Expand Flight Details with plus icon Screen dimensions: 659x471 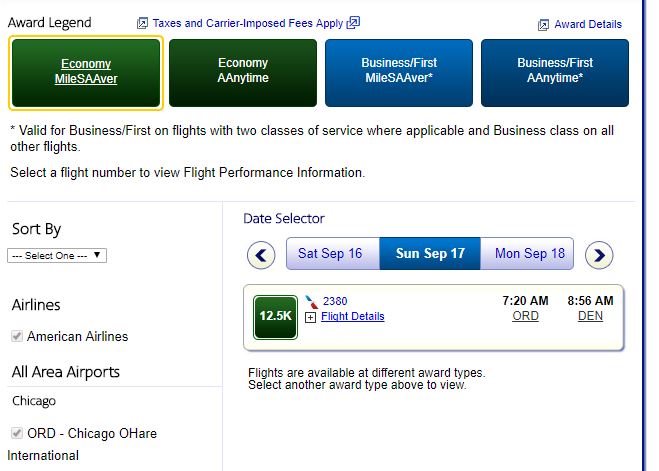[x=310, y=317]
